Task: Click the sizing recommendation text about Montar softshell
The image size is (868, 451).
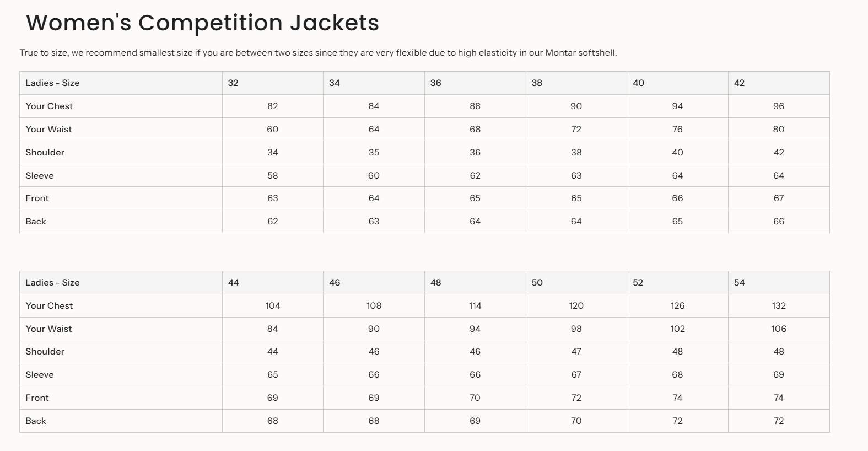Action: pyautogui.click(x=318, y=53)
